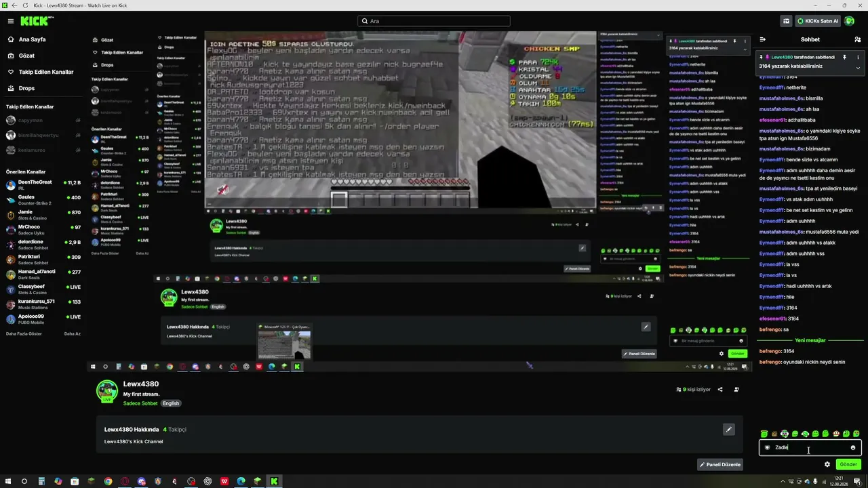Screen dimensions: 868x488
Task: Edit the Hakkında section pencil icon
Action: [x=728, y=429]
